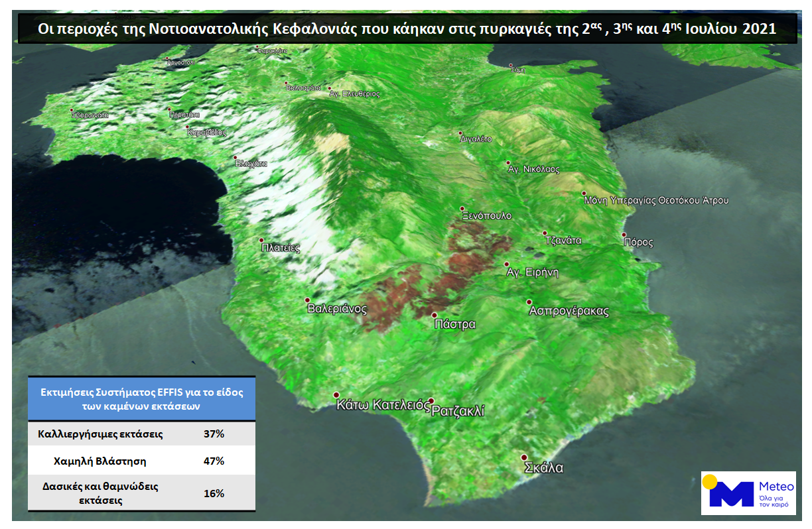The height and width of the screenshot is (529, 812).
Task: Click the Διγαλέτο place label
Action: (x=476, y=140)
